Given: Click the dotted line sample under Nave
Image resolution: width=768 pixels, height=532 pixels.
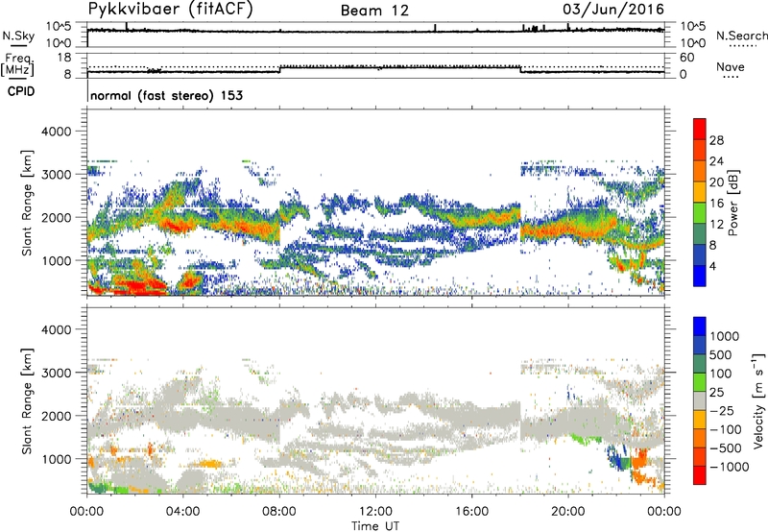Looking at the screenshot, I should [731, 77].
